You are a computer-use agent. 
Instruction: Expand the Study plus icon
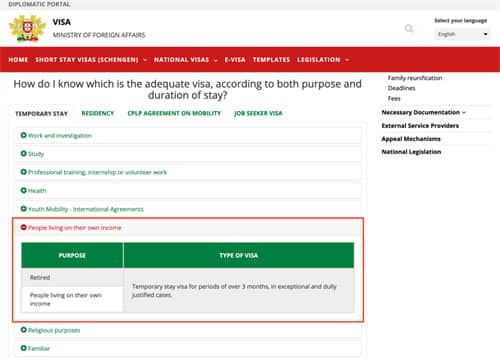[x=23, y=153]
